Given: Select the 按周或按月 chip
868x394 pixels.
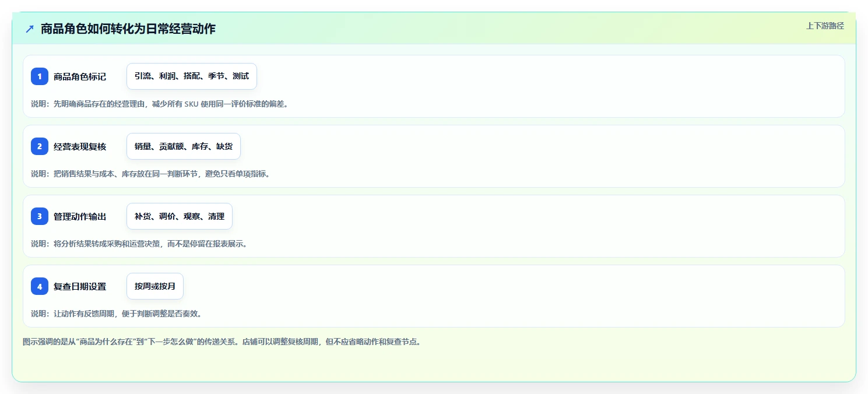Looking at the screenshot, I should click(155, 286).
